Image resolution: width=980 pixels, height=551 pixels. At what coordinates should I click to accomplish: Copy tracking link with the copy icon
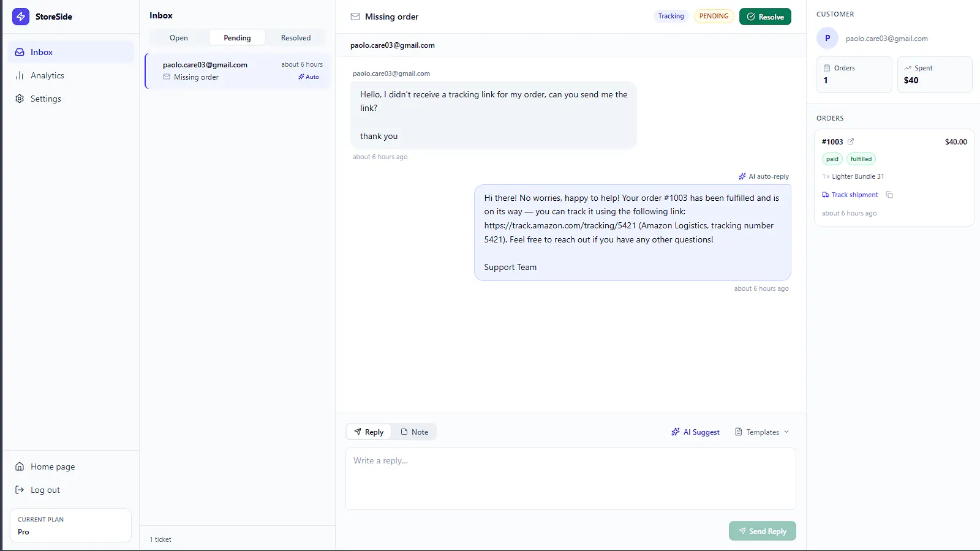tap(889, 195)
